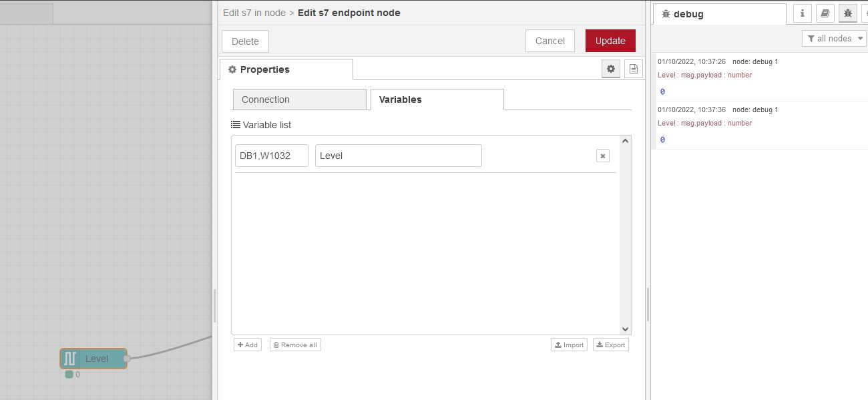Click the node properties gear icon
Image resolution: width=868 pixels, height=400 pixels.
610,69
